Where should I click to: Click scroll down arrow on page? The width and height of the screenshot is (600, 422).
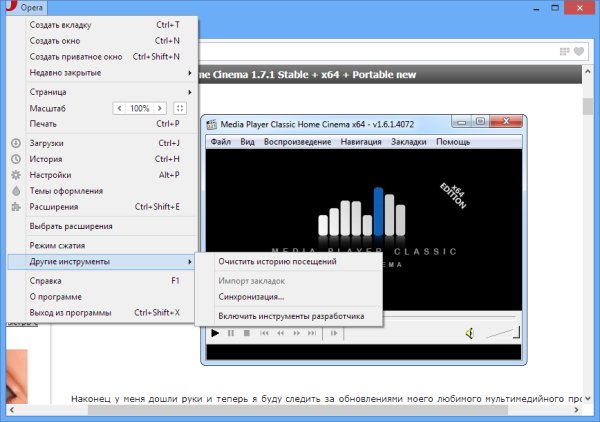tap(588, 398)
